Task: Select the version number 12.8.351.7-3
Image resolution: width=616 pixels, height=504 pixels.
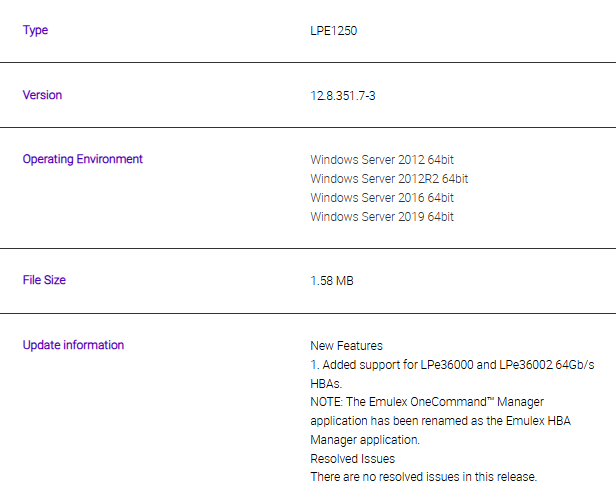Action: tap(348, 96)
